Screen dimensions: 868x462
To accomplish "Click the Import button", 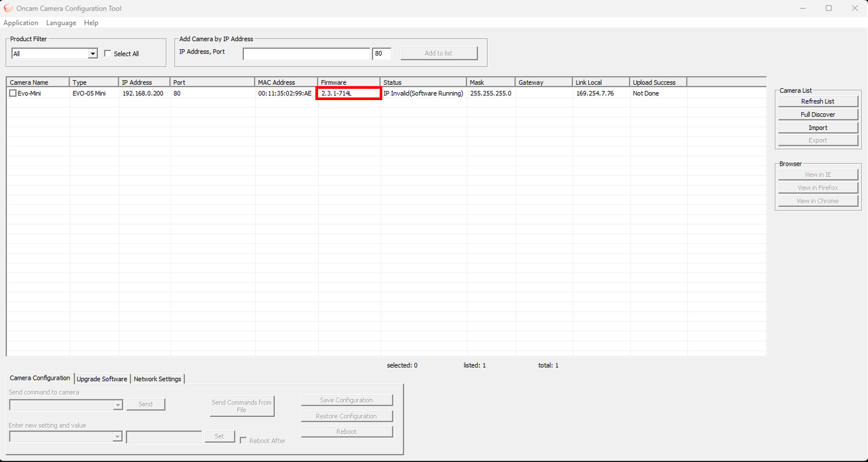I will 818,127.
